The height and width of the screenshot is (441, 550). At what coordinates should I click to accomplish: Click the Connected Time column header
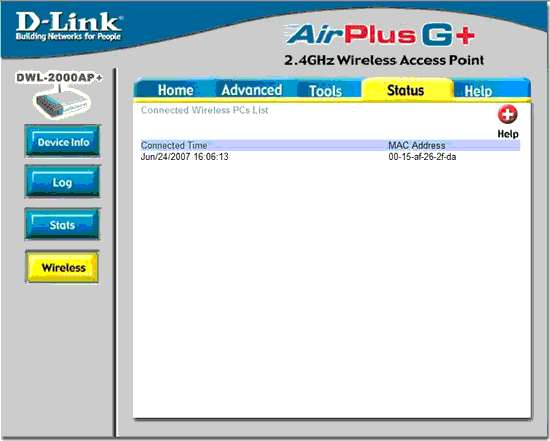tap(174, 145)
